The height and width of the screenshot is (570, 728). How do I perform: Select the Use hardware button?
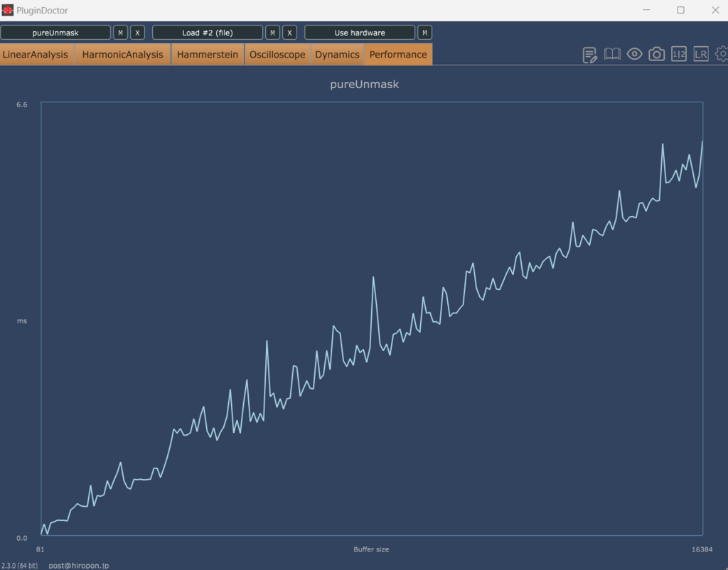click(360, 33)
